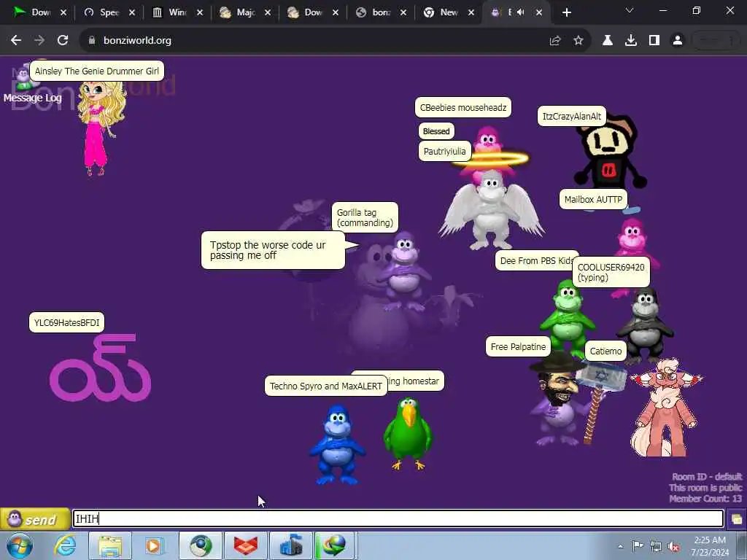Click the Techno Spyro and MaxALERT name tag
The image size is (747, 560).
tap(326, 386)
